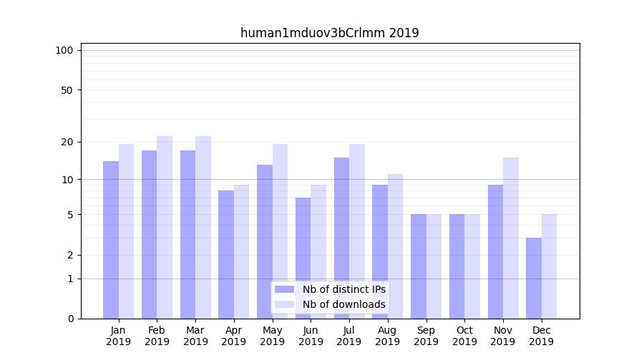The image size is (644, 358).
Task: Click the 'Nb of distinct IPs' legend swatch
Action: (284, 289)
